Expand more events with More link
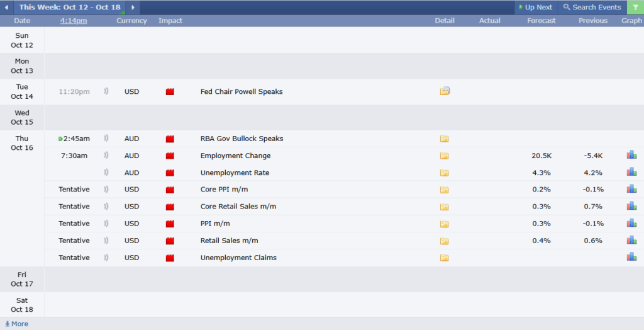644x330 pixels. pos(17,324)
